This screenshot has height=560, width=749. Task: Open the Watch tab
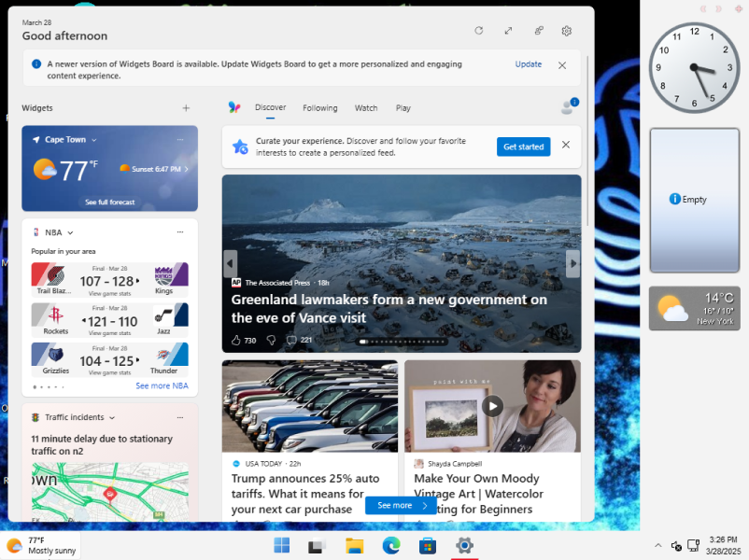coord(366,108)
